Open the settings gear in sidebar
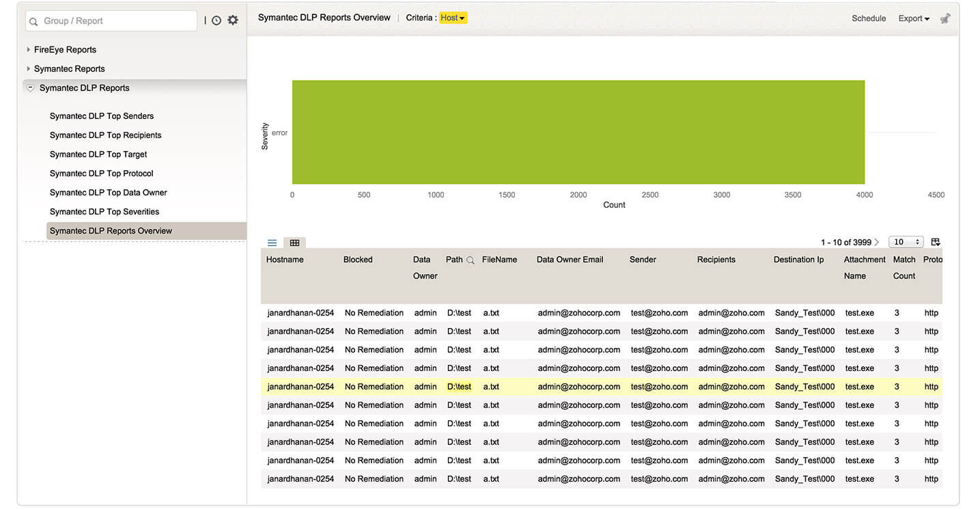Image resolution: width=980 pixels, height=509 pixels. (233, 20)
